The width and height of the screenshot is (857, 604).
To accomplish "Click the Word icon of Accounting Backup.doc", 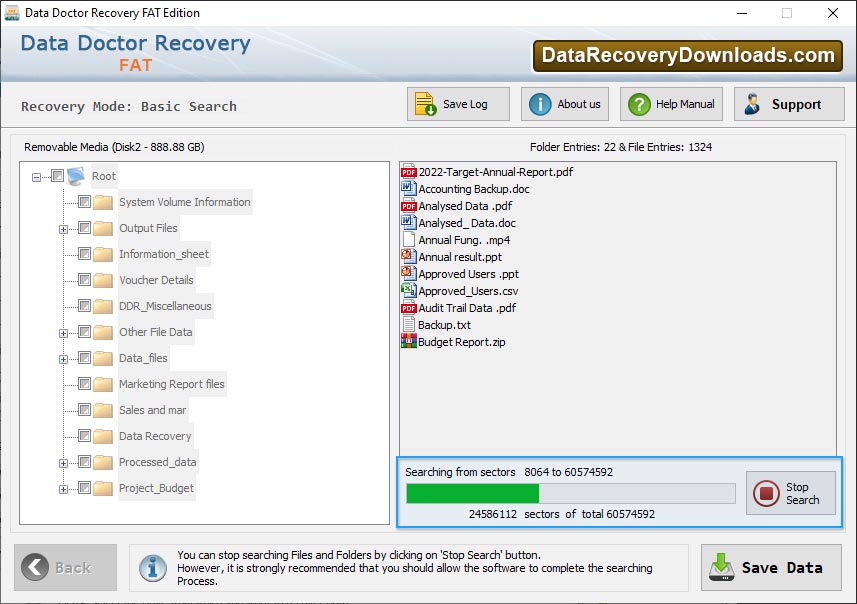I will coord(409,189).
